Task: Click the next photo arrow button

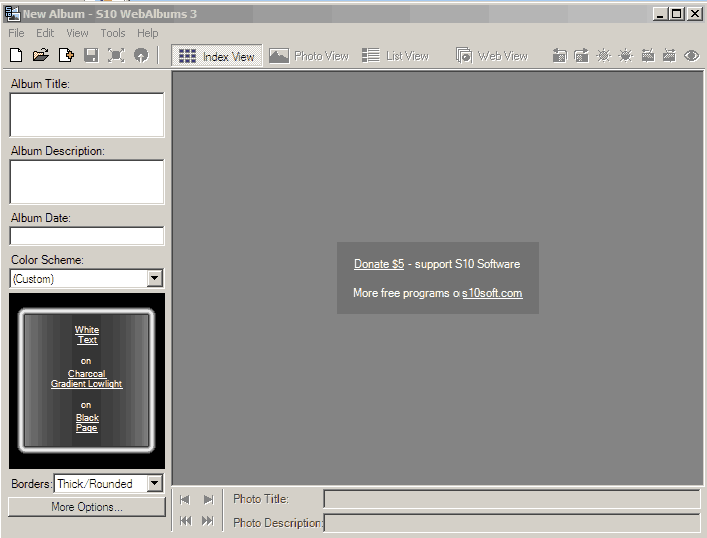Action: [208, 499]
